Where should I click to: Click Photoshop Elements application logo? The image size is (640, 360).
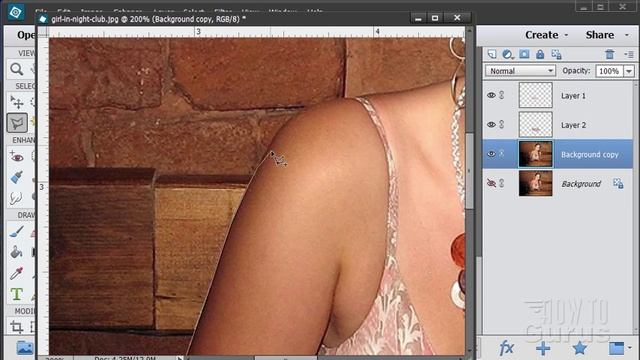pyautogui.click(x=16, y=12)
